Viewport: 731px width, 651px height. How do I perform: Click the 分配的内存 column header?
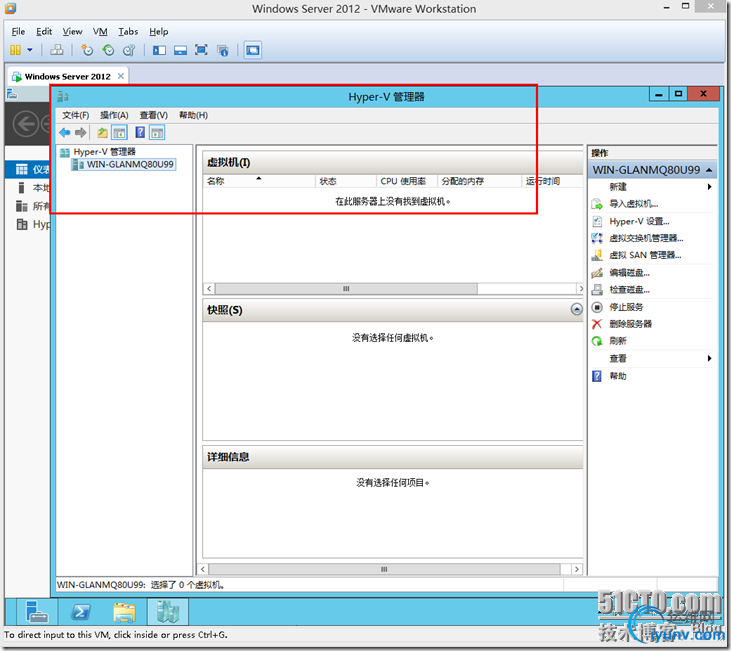(x=480, y=181)
